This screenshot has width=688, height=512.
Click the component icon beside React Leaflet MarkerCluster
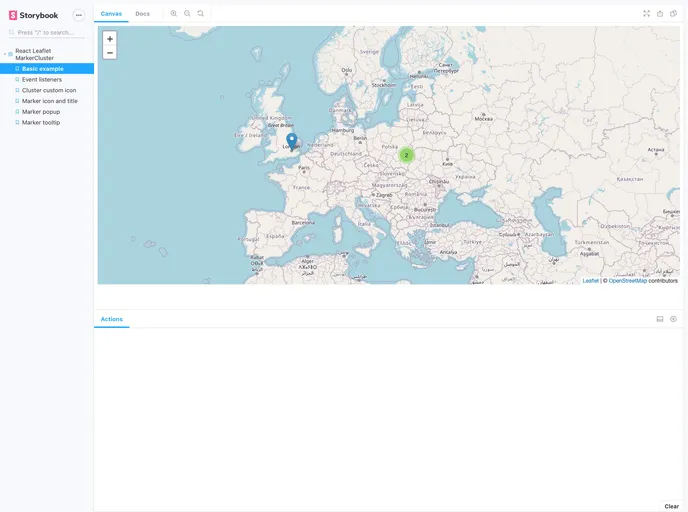click(11, 54)
